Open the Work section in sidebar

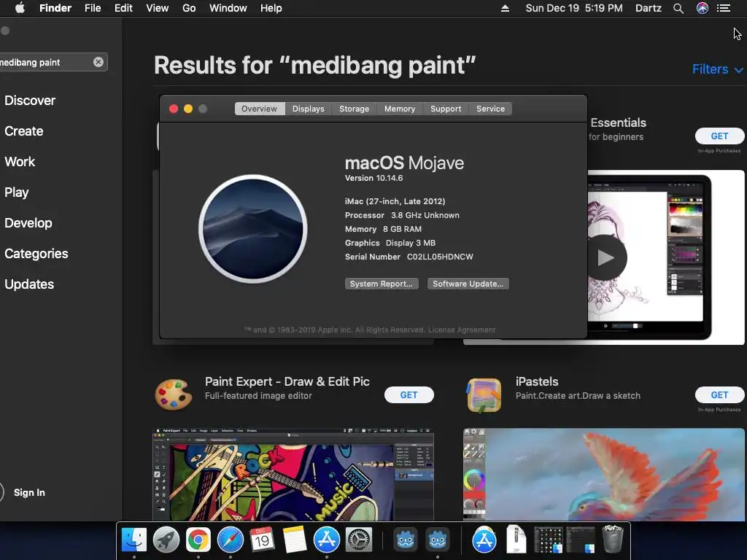[x=20, y=162]
